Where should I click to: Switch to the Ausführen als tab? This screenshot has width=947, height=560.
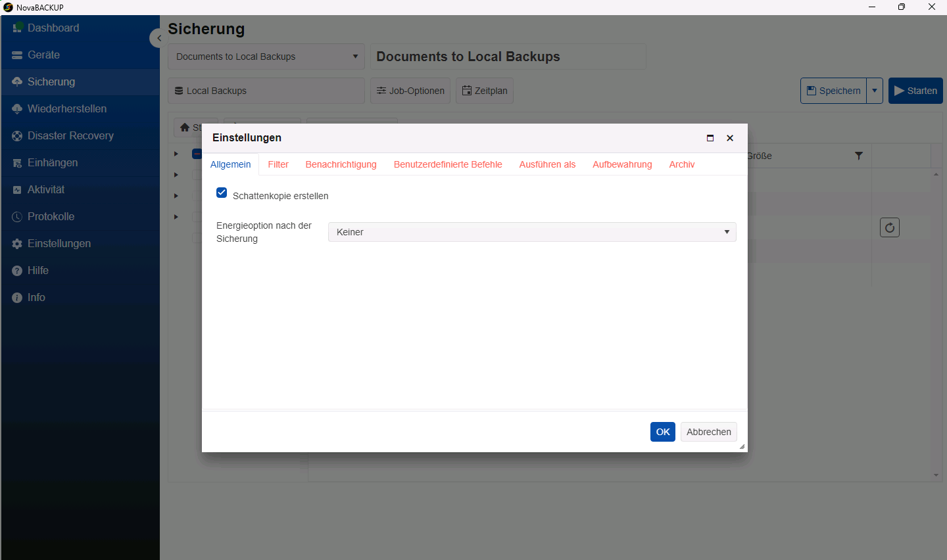(x=547, y=164)
